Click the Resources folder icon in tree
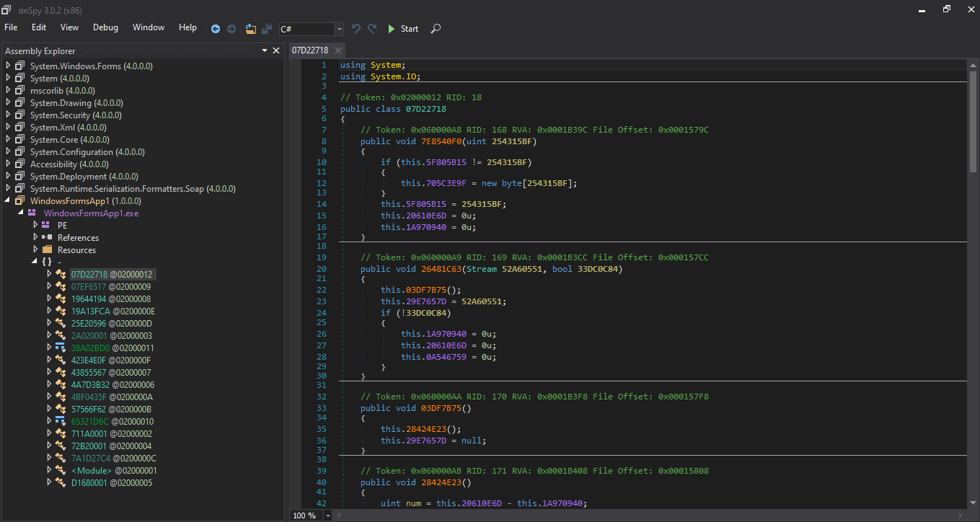This screenshot has height=522, width=980. tap(47, 249)
